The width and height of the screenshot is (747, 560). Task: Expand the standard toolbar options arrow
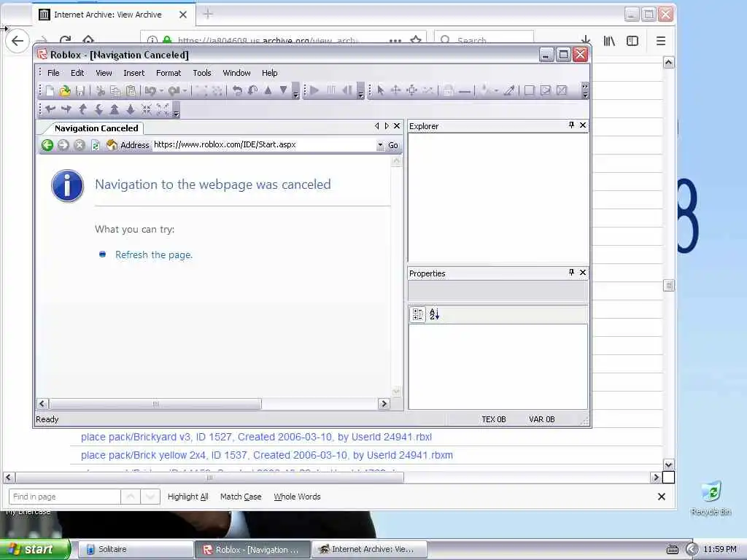(x=295, y=90)
